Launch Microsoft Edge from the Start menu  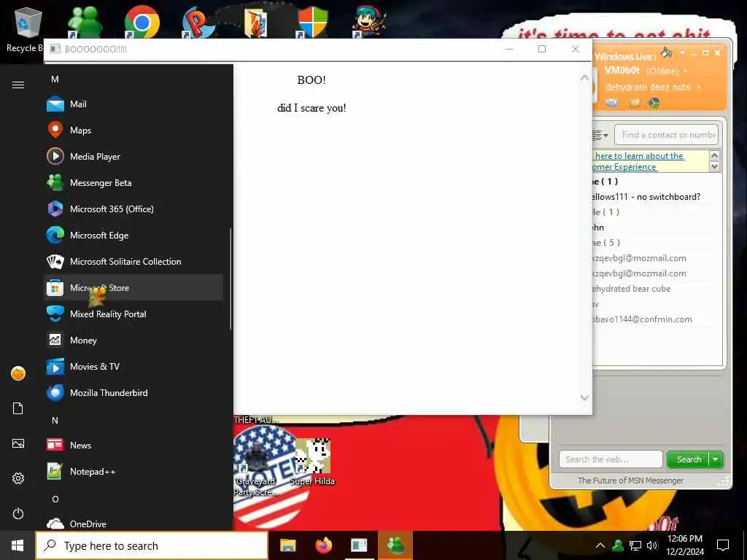click(x=133, y=236)
